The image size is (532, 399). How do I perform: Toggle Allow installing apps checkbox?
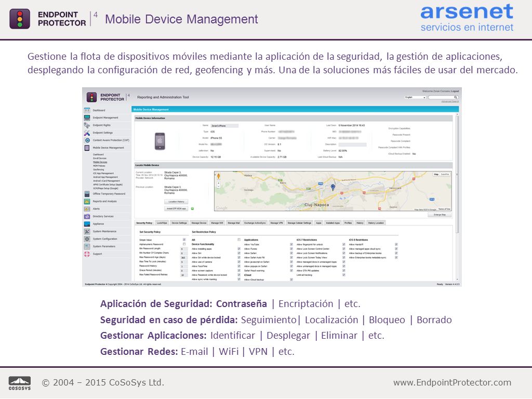tap(239, 249)
